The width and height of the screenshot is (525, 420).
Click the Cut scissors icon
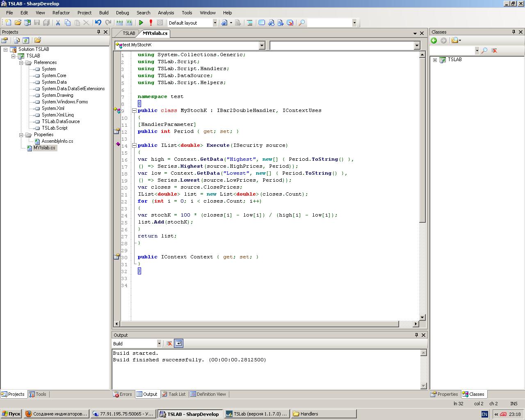pyautogui.click(x=58, y=23)
